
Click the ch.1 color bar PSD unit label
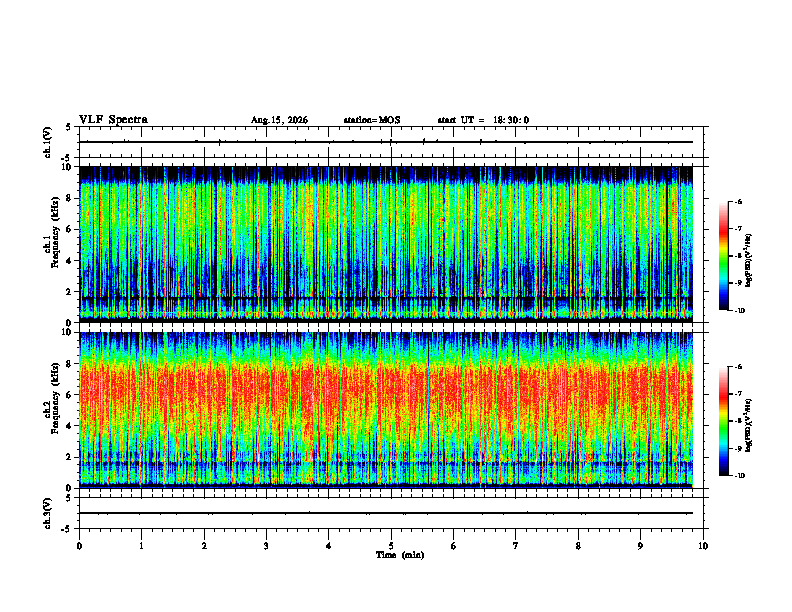(x=749, y=261)
